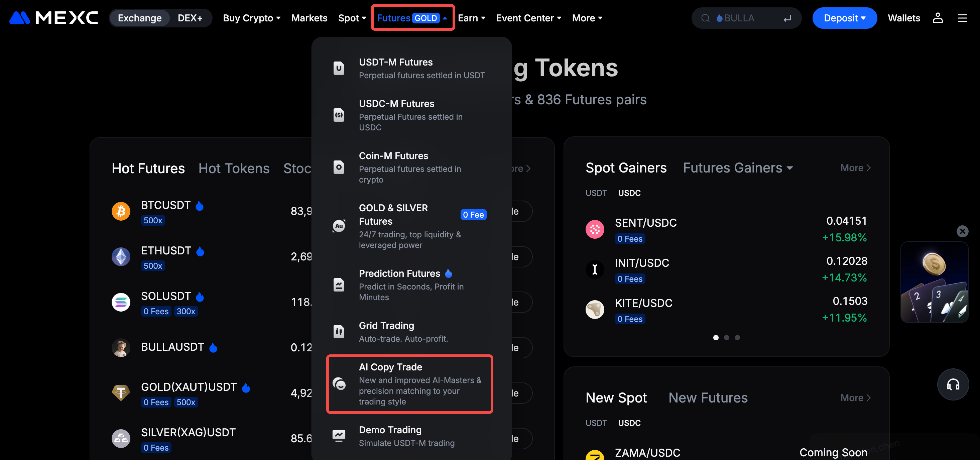Expand the Event Center menu
Screen dimensions: 980x460
tap(528, 18)
